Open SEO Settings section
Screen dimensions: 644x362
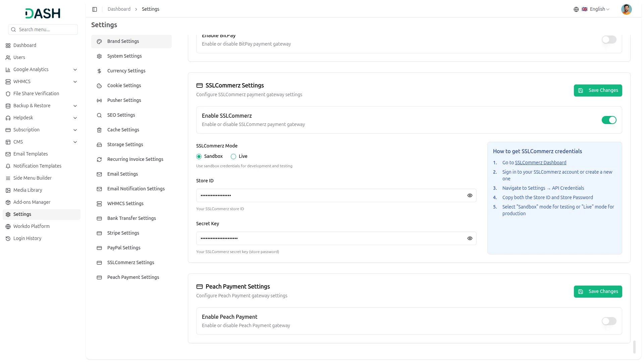pos(131,115)
